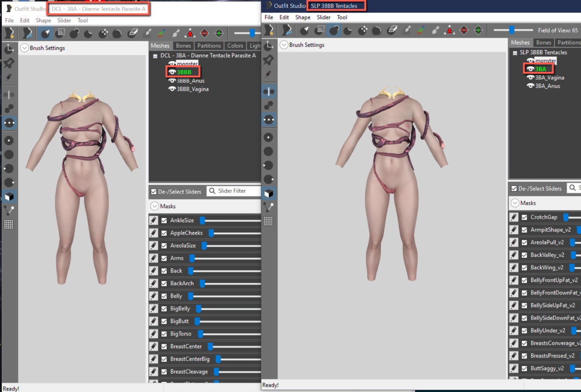Click Load Project icon in left DCL window
The width and height of the screenshot is (581, 392).
coord(28,33)
